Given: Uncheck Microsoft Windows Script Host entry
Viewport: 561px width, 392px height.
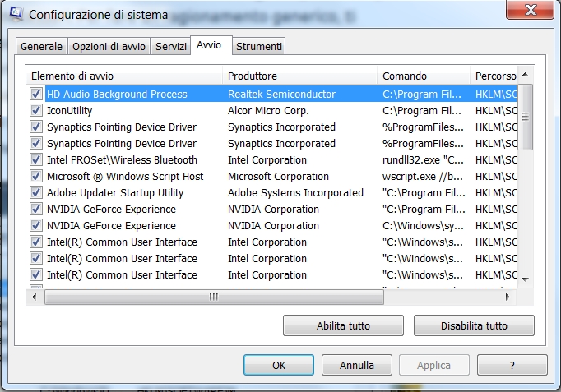Looking at the screenshot, I should [36, 177].
